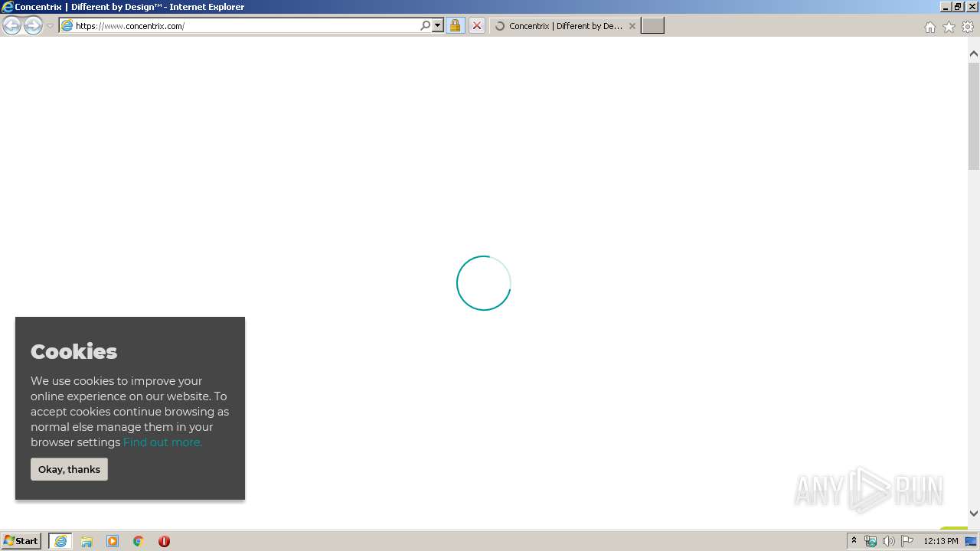The image size is (980, 551).
Task: Follow the 'Find out more.' cookie link
Action: pos(162,442)
